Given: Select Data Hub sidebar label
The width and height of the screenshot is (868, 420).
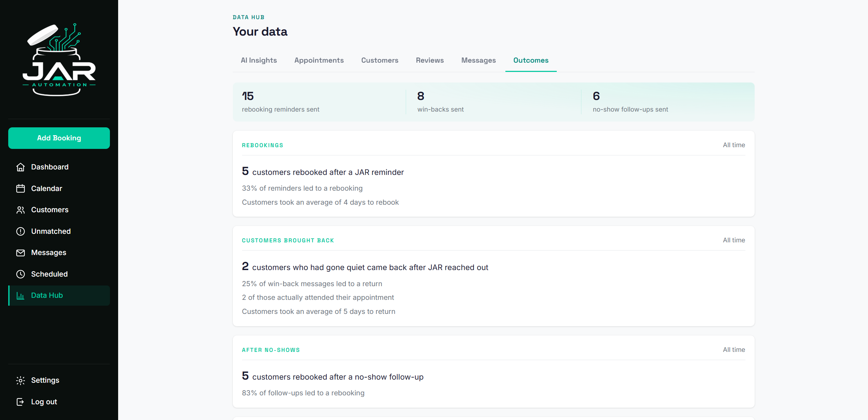Looking at the screenshot, I should [47, 295].
